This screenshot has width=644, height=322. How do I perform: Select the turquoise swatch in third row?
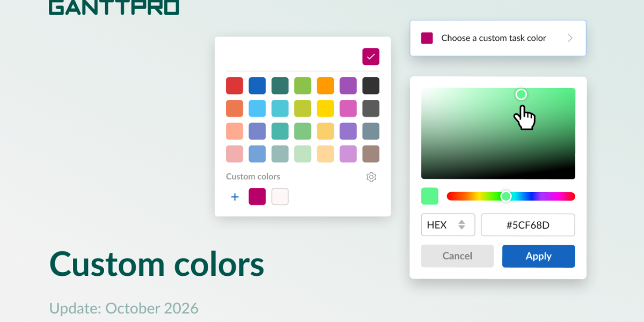[x=280, y=131]
